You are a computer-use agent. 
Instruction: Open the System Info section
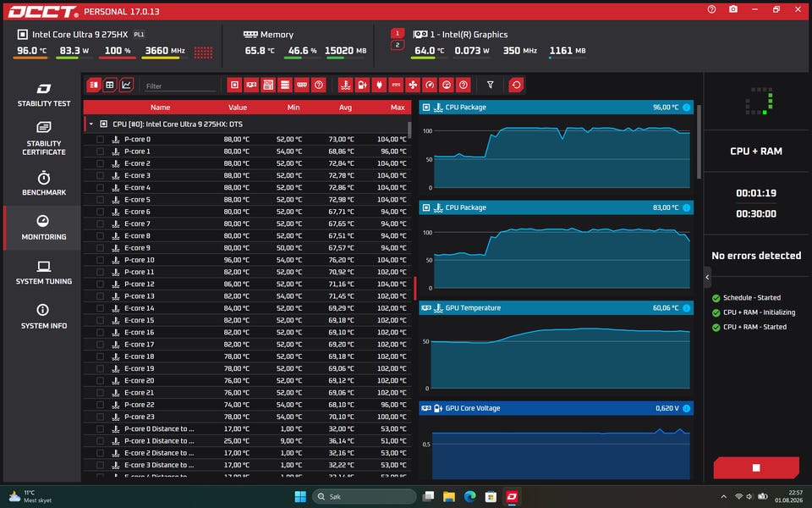43,317
